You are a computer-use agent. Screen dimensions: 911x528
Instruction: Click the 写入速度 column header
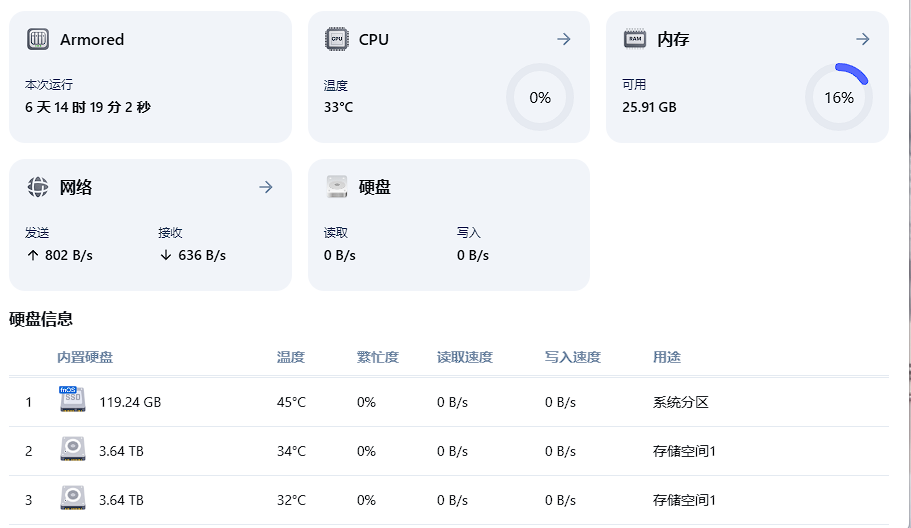[573, 357]
